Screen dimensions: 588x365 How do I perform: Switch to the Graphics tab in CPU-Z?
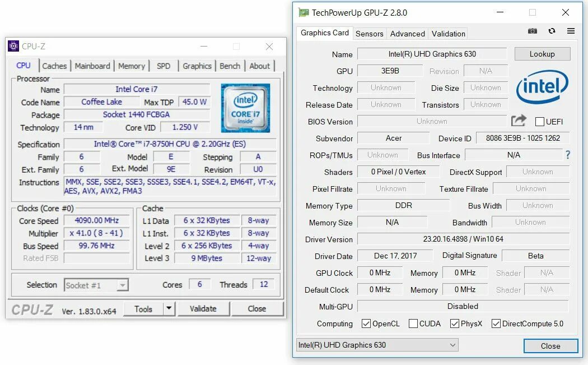coord(197,66)
